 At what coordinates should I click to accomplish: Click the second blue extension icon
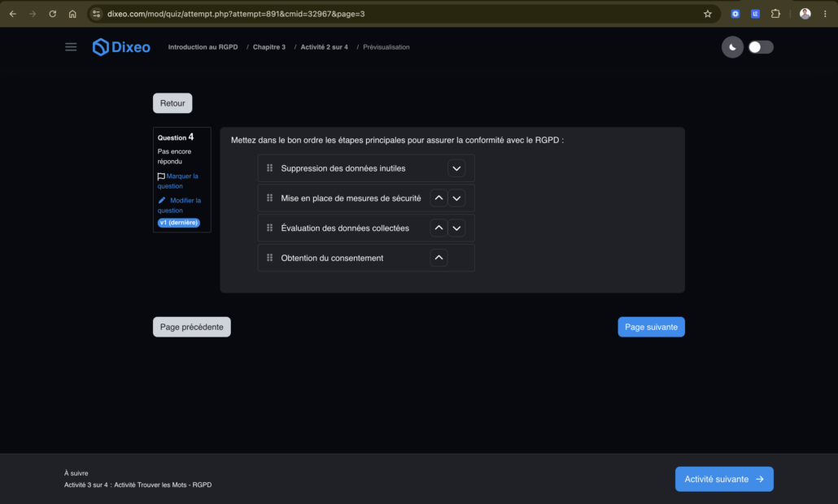[x=755, y=14]
